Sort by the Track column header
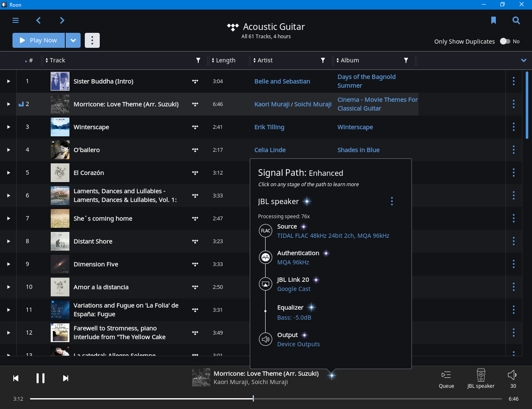The image size is (532, 409). [x=55, y=60]
